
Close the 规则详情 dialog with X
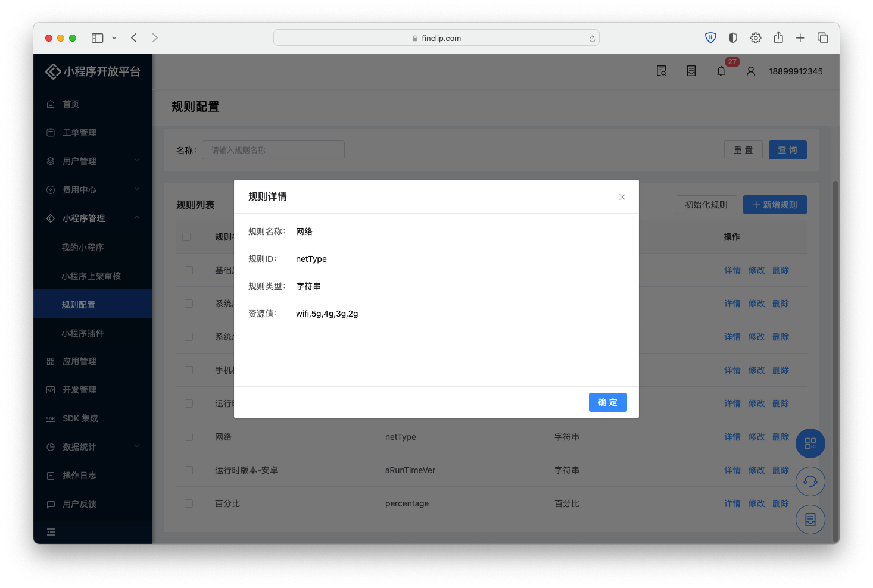point(622,197)
